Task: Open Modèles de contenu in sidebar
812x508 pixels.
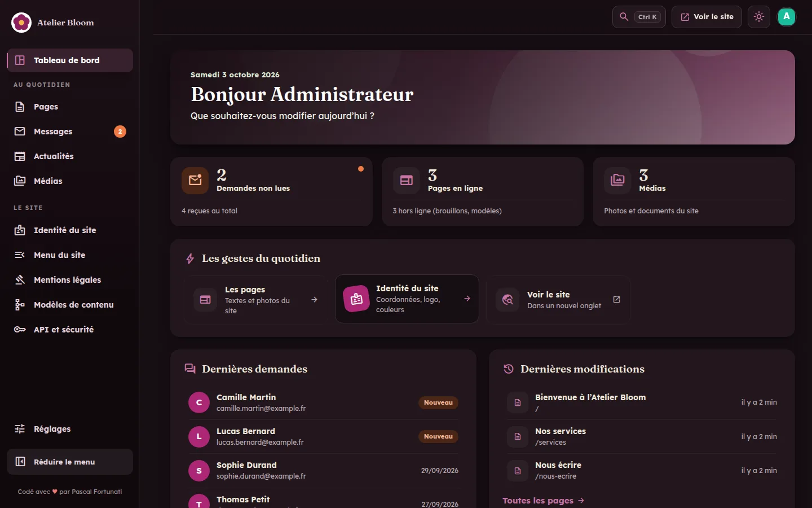Action: pos(70,305)
